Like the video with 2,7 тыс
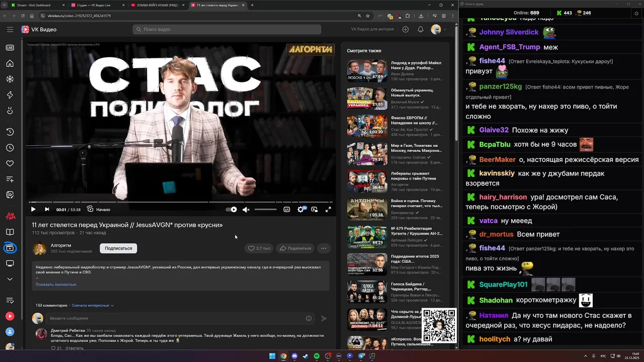The height and width of the screenshot is (362, 644). pos(260,248)
